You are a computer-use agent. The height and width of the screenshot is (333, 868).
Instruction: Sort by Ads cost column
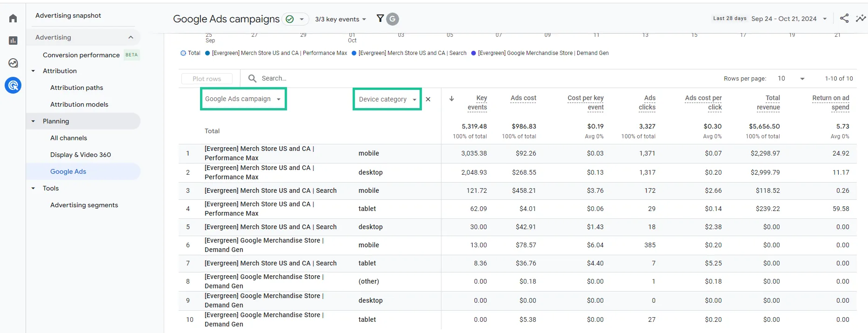click(x=523, y=98)
